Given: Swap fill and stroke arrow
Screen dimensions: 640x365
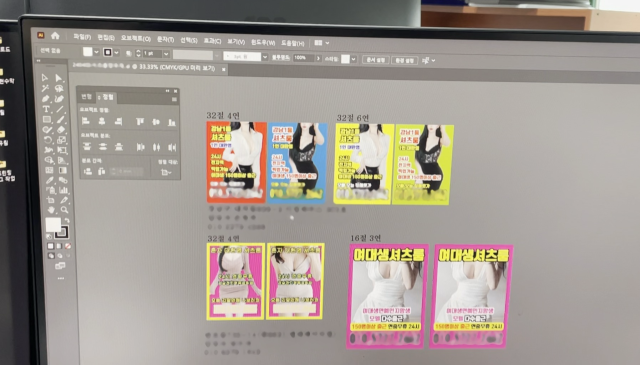Looking at the screenshot, I should [67, 220].
